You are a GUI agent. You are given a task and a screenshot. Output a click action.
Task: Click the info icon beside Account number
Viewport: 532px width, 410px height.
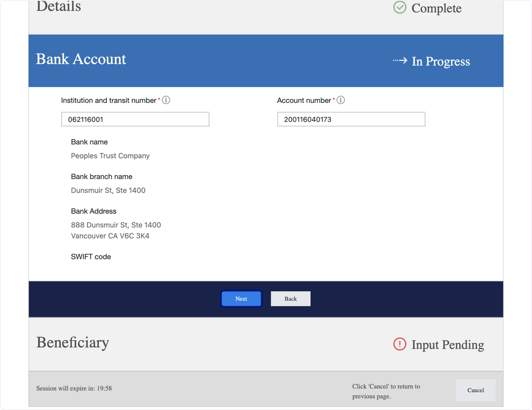pyautogui.click(x=341, y=100)
